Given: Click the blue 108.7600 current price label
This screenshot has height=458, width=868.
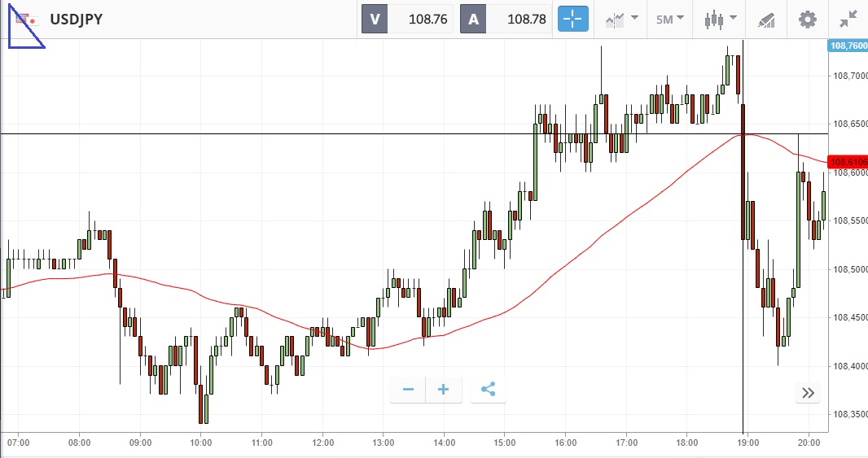Looking at the screenshot, I should click(847, 46).
